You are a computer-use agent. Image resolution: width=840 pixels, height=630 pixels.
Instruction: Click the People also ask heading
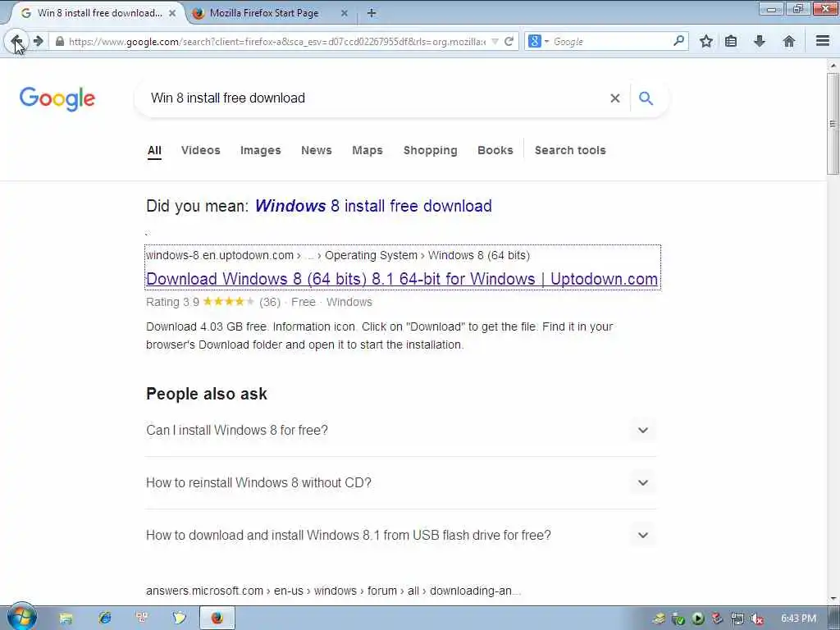pyautogui.click(x=206, y=394)
